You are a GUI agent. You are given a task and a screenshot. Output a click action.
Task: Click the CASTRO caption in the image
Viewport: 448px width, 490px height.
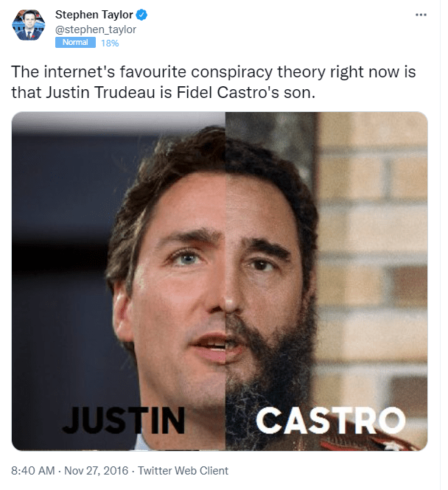click(331, 421)
